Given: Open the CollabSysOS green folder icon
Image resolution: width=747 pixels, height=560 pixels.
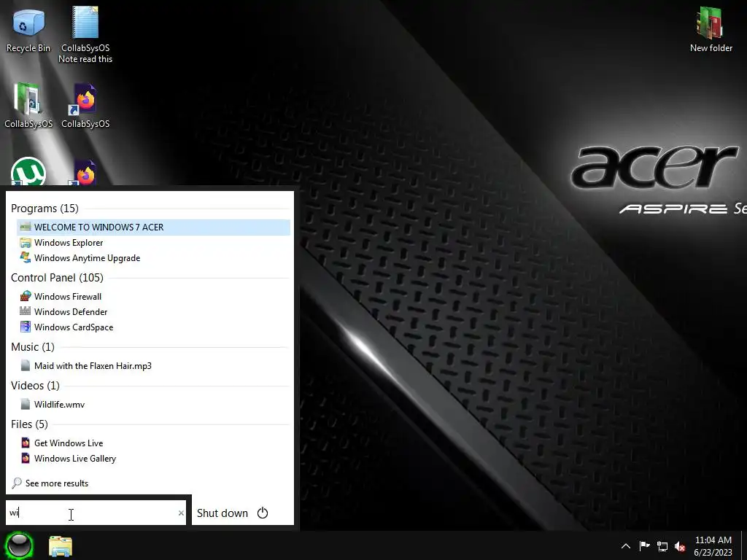Looking at the screenshot, I should click(x=28, y=105).
